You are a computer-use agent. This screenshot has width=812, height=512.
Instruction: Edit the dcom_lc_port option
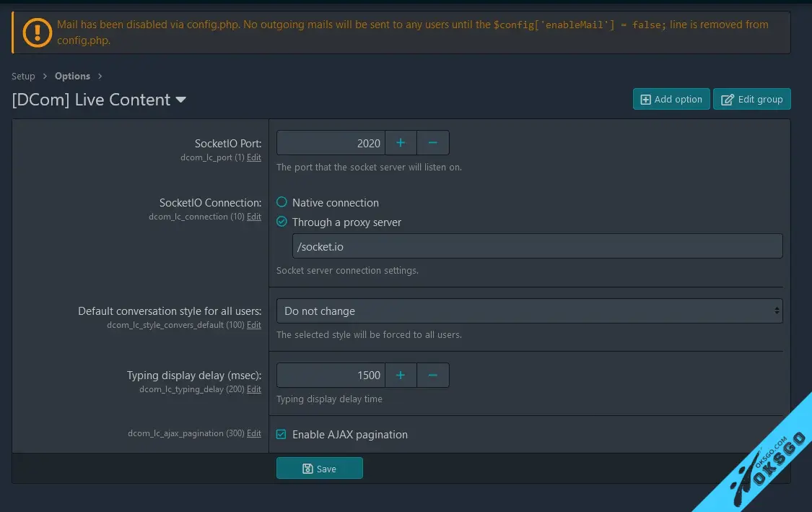[254, 157]
